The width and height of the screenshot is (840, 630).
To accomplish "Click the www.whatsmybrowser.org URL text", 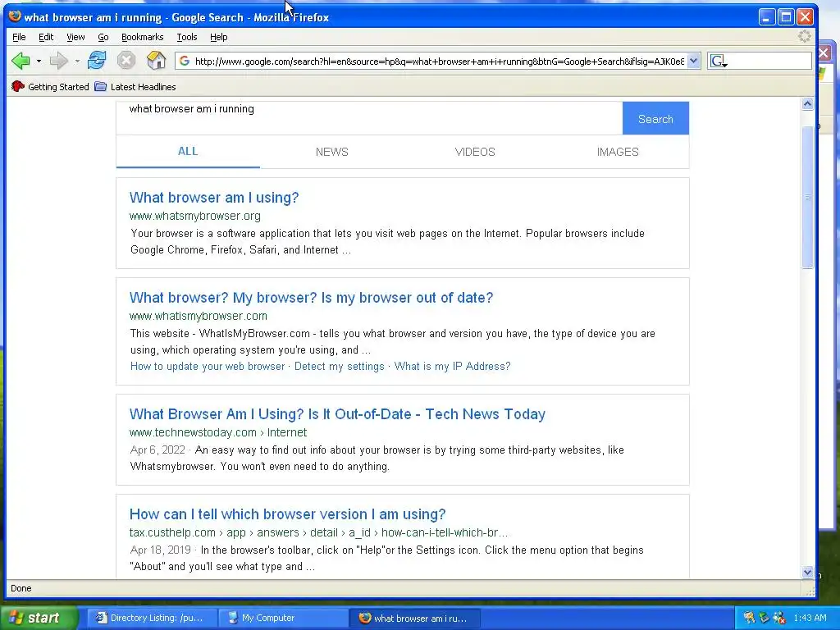I will pos(195,216).
